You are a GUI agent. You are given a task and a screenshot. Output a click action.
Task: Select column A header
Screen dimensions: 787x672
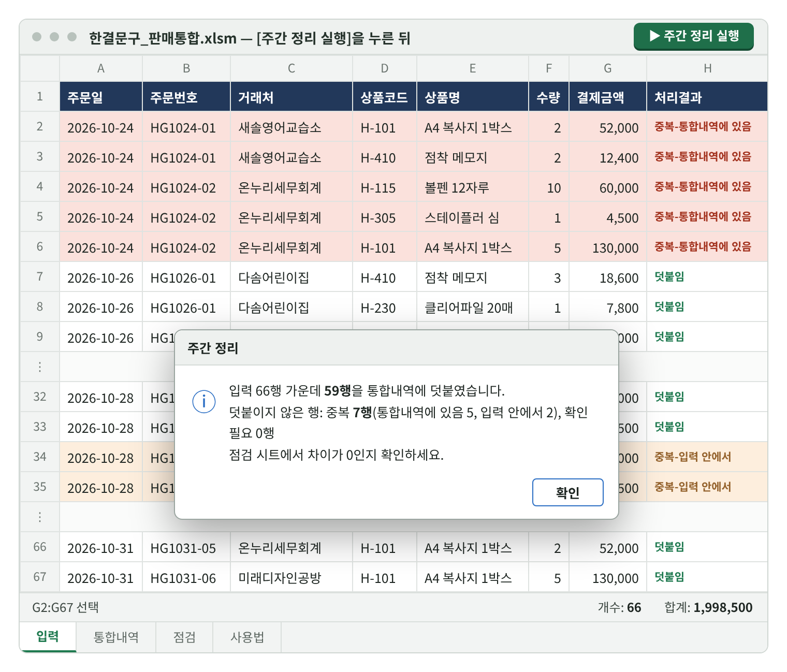(x=101, y=68)
